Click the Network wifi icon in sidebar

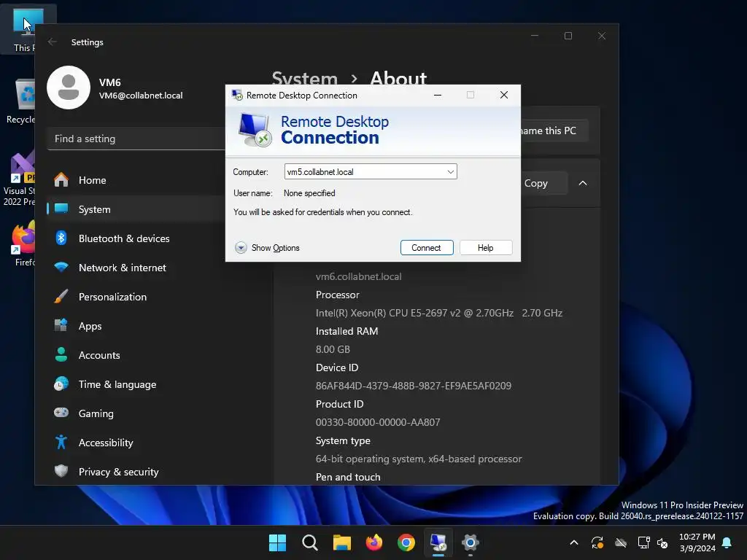point(61,267)
